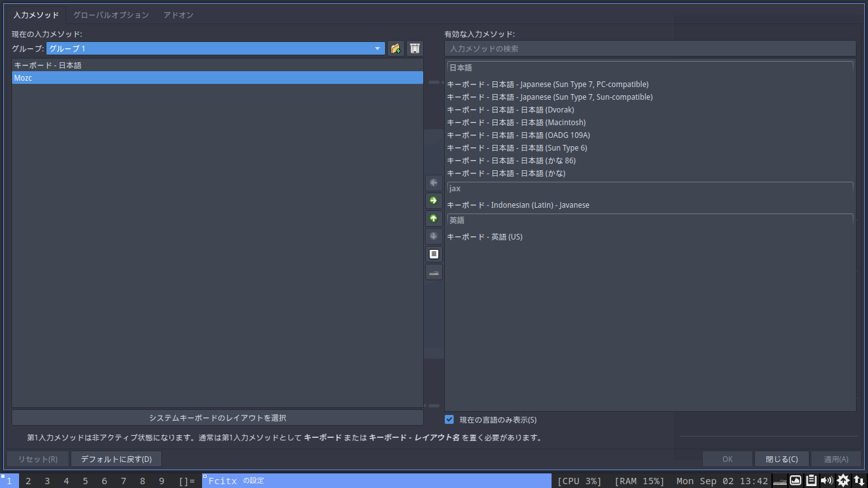Select キーボード - 英語 (US) entry
The height and width of the screenshot is (488, 868).
click(x=650, y=236)
